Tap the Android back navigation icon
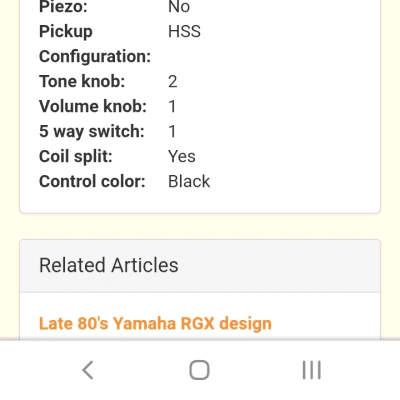 (x=88, y=370)
